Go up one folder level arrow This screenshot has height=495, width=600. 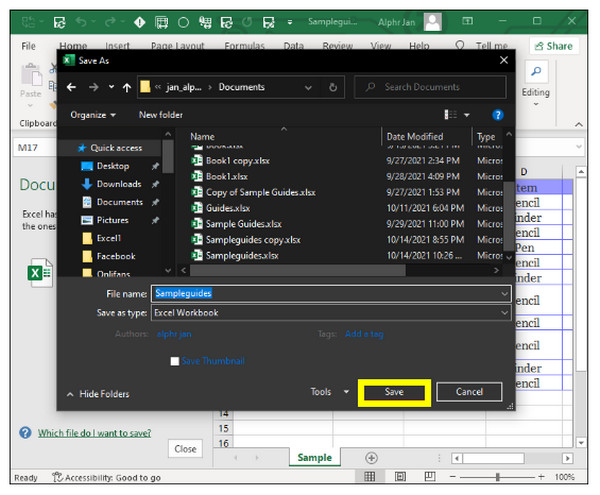(x=127, y=88)
